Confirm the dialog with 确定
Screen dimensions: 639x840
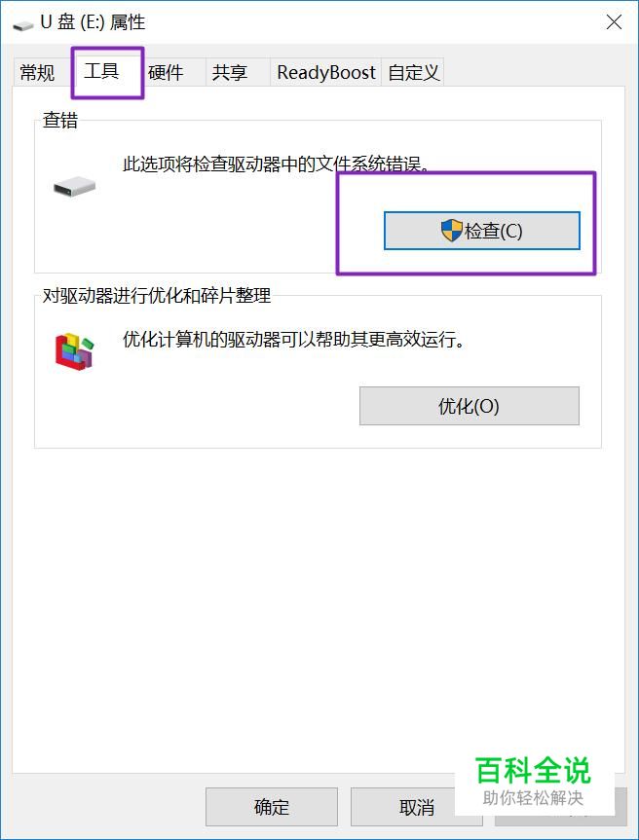[271, 807]
